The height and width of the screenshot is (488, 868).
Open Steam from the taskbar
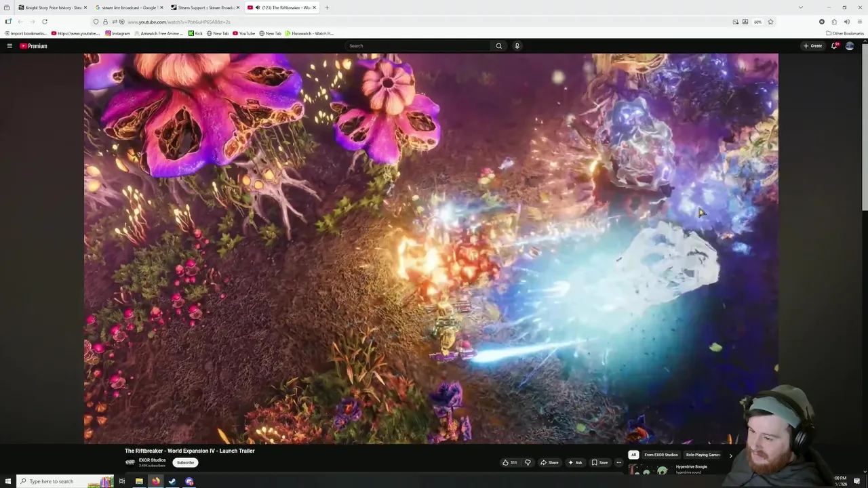[172, 481]
